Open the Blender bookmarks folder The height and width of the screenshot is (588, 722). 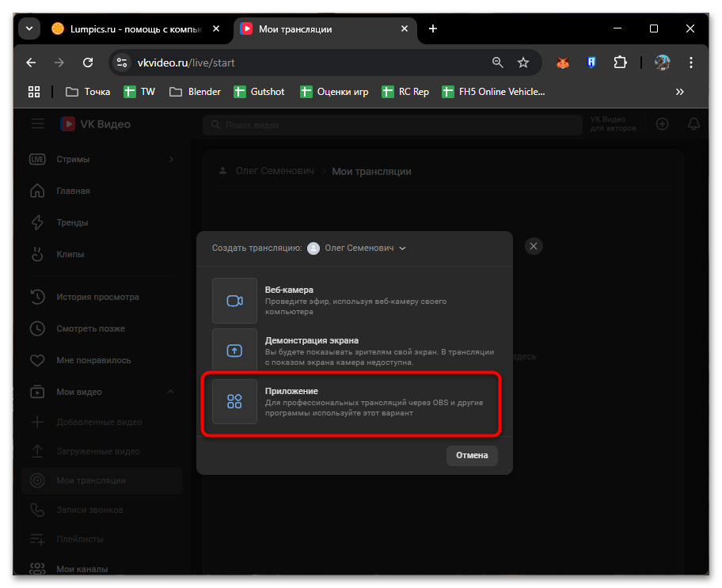(x=196, y=92)
